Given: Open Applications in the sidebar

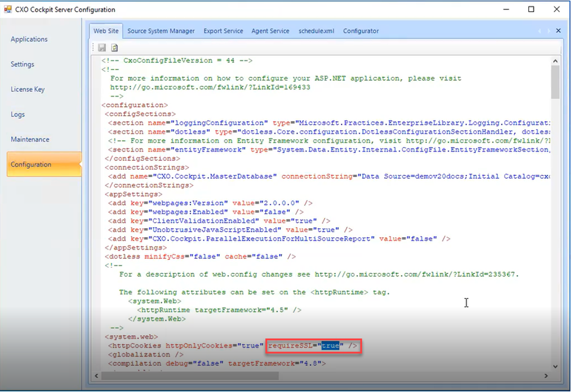Looking at the screenshot, I should click(x=29, y=39).
